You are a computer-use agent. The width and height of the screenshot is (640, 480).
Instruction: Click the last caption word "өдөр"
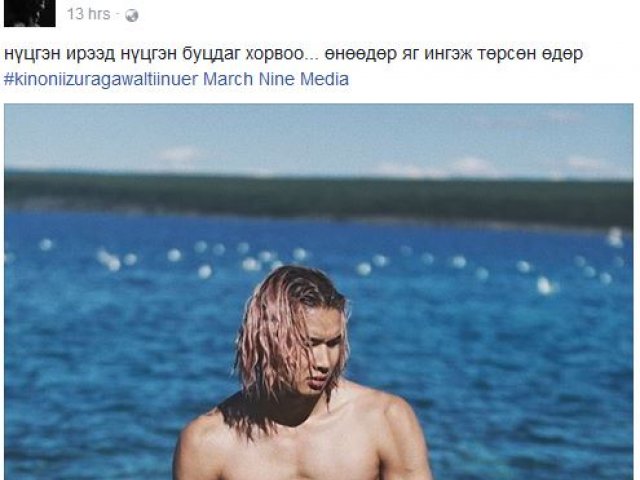(x=562, y=54)
